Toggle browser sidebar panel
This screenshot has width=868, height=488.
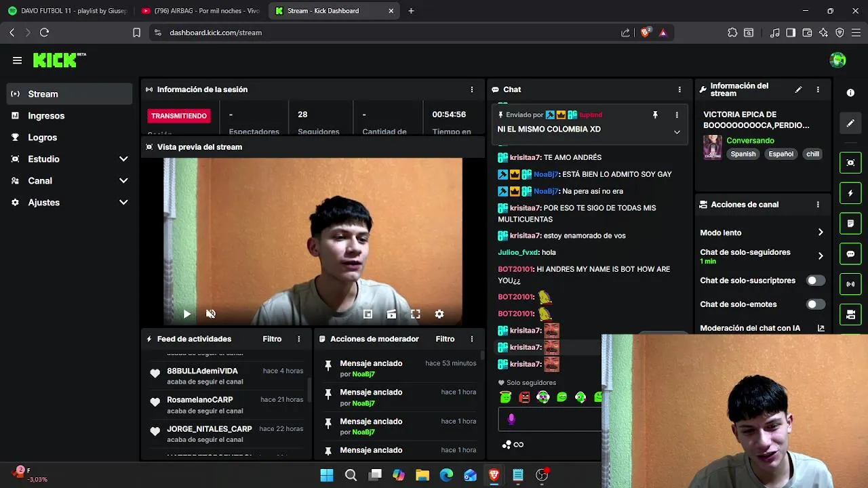(791, 33)
